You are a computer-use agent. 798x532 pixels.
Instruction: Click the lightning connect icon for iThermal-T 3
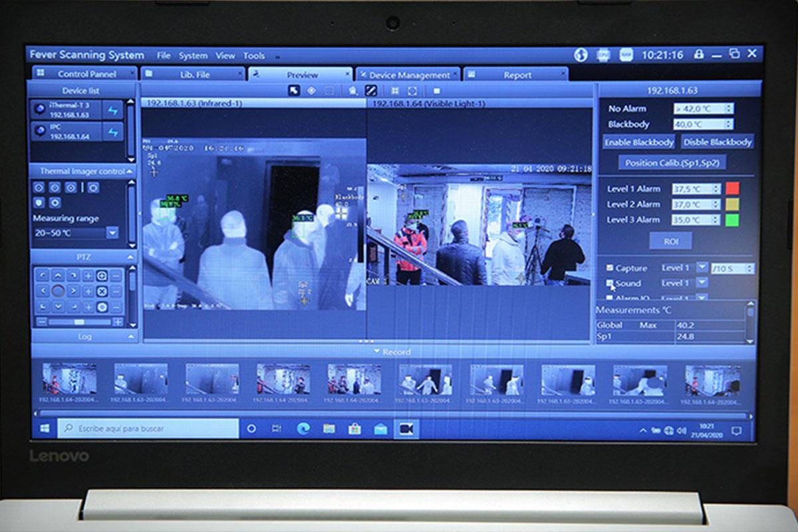[x=112, y=110]
